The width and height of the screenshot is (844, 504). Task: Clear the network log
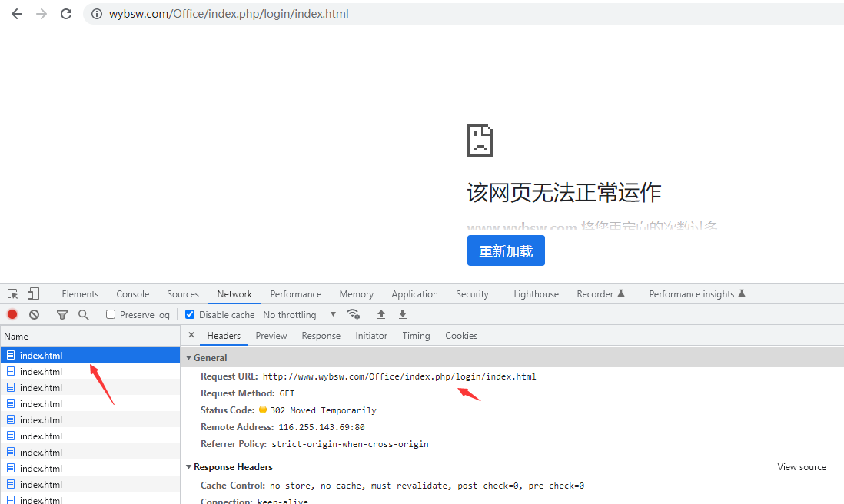point(35,315)
